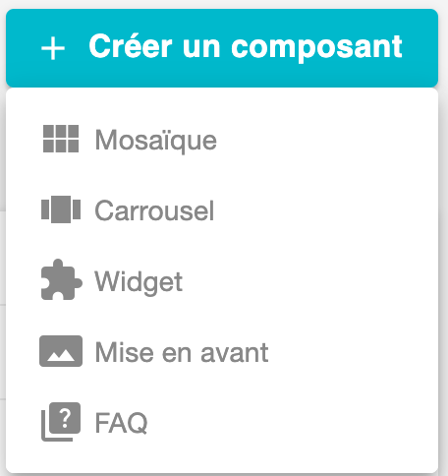Click the Créer un composant button
This screenshot has width=448, height=476.
(222, 48)
